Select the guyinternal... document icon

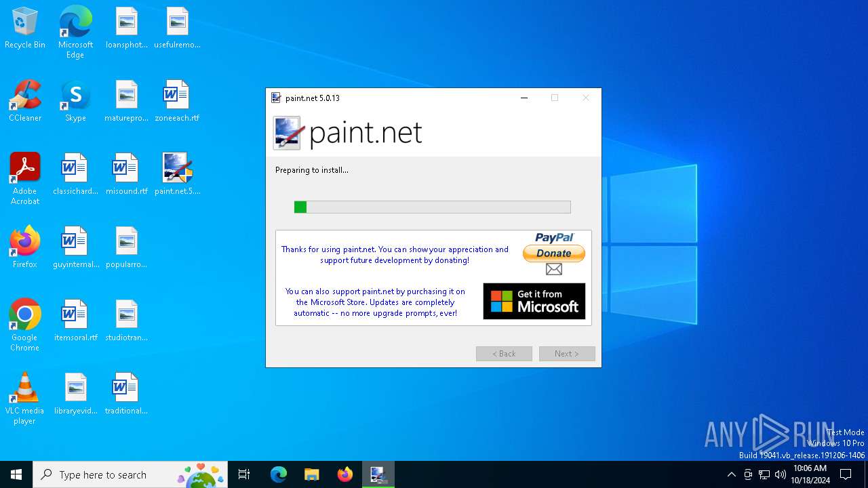click(75, 248)
